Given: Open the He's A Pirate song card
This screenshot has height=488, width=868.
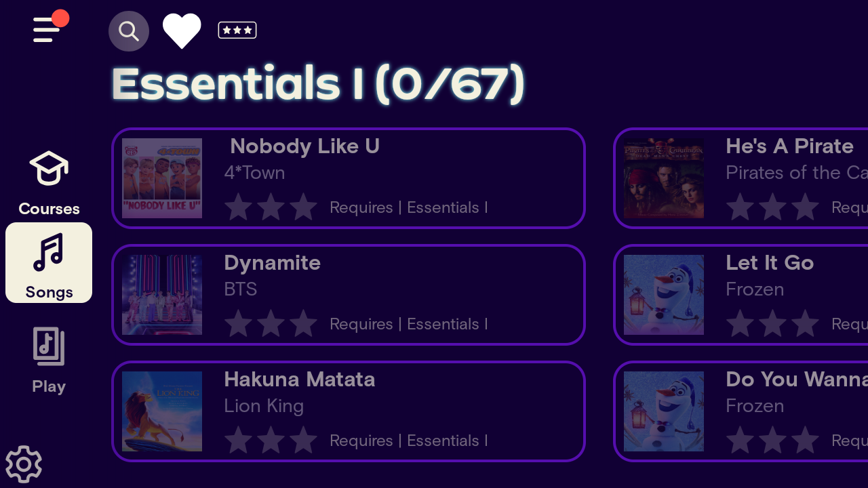Looking at the screenshot, I should (741, 178).
